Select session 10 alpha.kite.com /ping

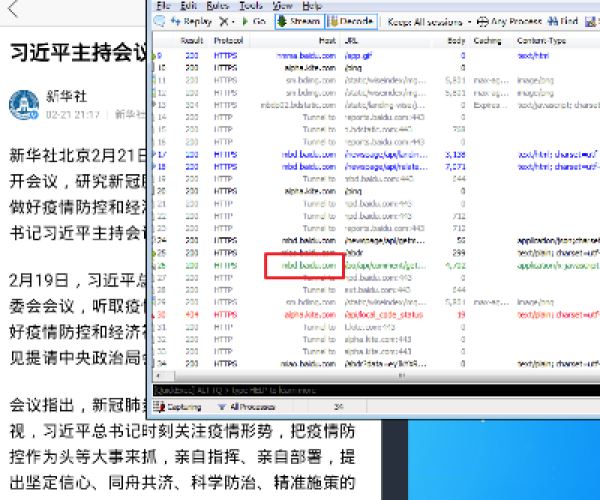(x=376, y=68)
